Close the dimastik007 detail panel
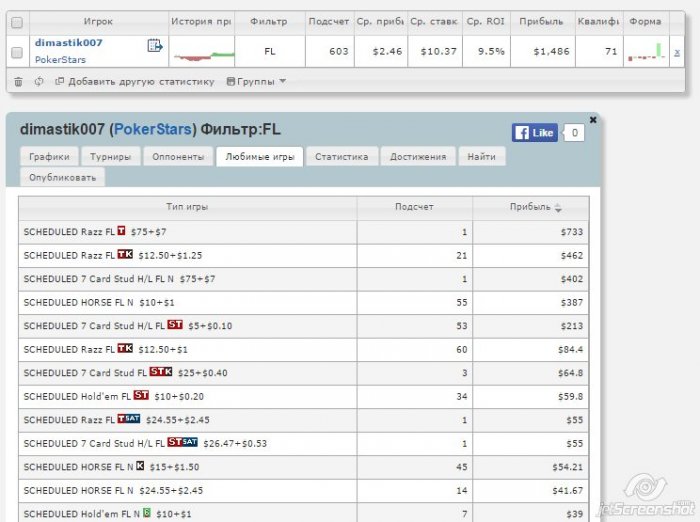Viewport: 700px width, 522px height. click(x=593, y=120)
